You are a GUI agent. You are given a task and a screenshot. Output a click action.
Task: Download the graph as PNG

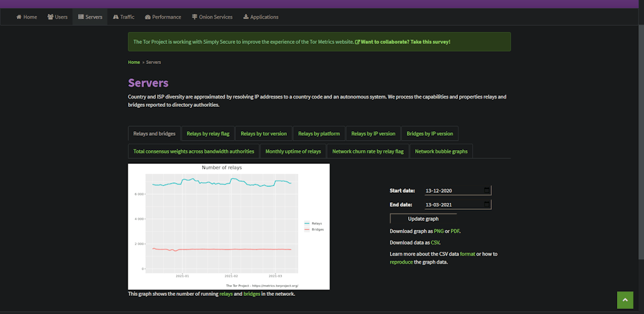[438, 231]
